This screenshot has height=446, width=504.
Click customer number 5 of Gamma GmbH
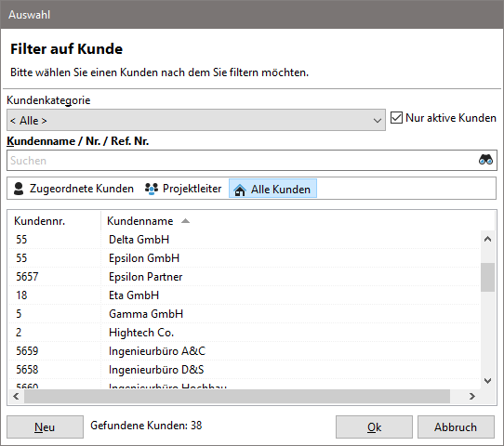(x=19, y=314)
